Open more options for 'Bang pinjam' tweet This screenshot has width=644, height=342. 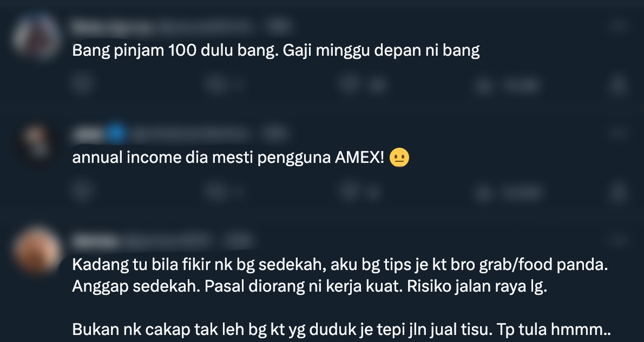(618, 26)
